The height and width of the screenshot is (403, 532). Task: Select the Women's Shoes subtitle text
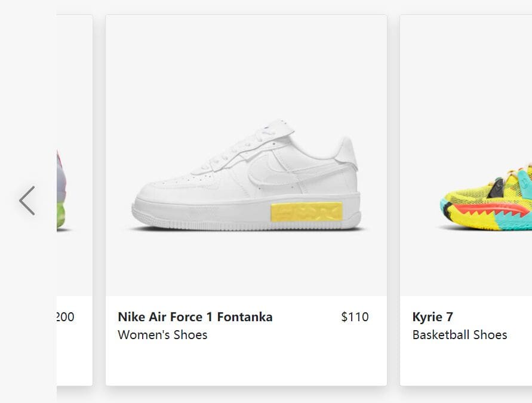[x=162, y=335]
